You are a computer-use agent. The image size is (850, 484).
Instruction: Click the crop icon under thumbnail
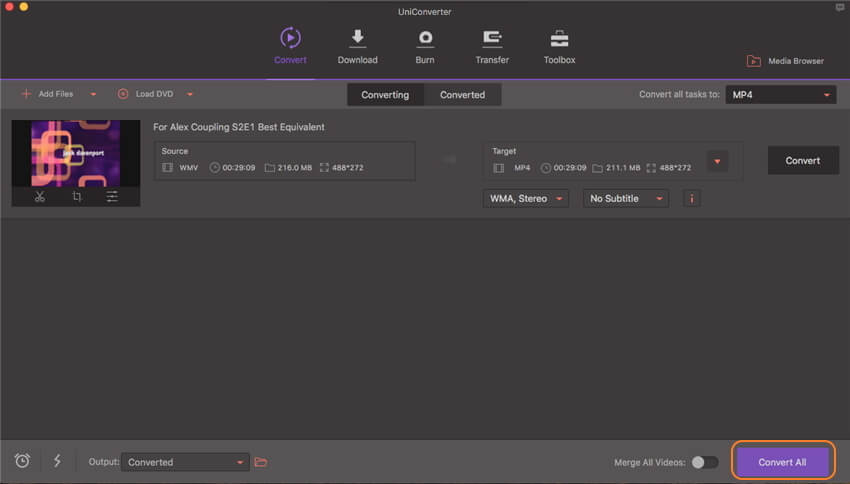tap(76, 196)
